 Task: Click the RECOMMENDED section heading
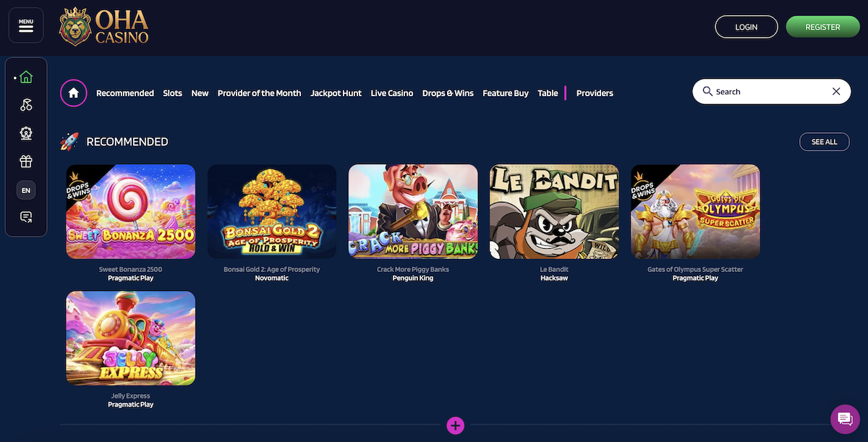127,142
